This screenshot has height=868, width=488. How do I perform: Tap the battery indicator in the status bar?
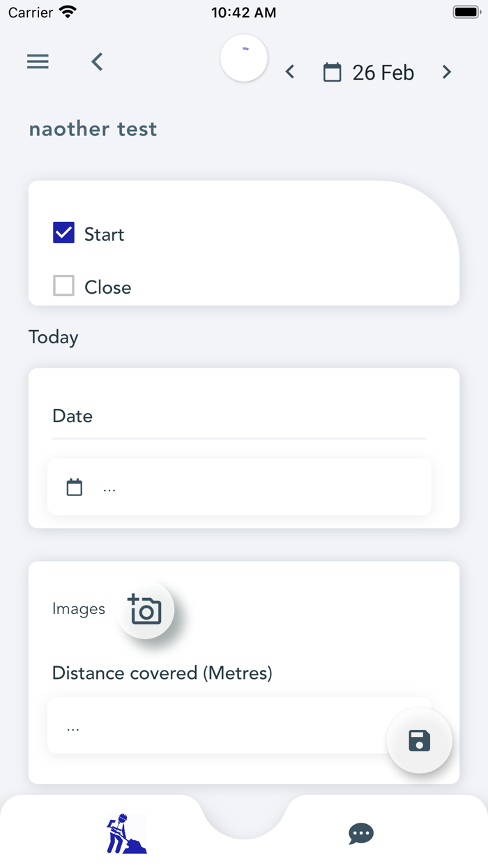tap(466, 11)
